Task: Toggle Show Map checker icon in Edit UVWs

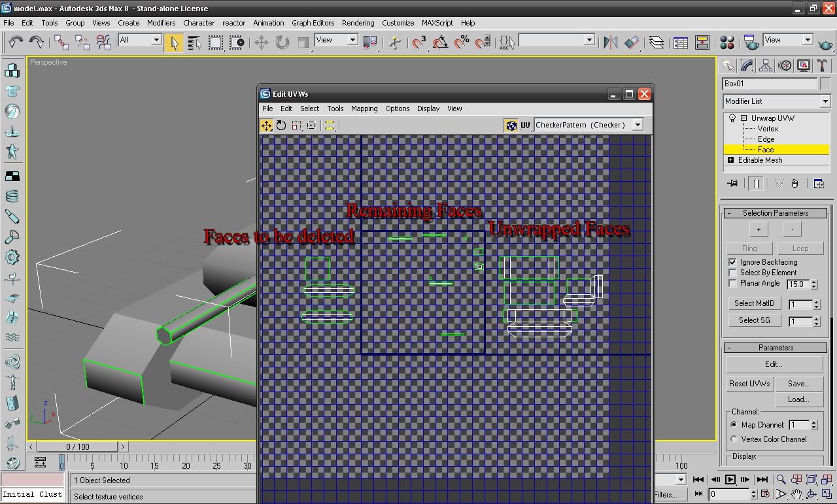Action: [511, 126]
